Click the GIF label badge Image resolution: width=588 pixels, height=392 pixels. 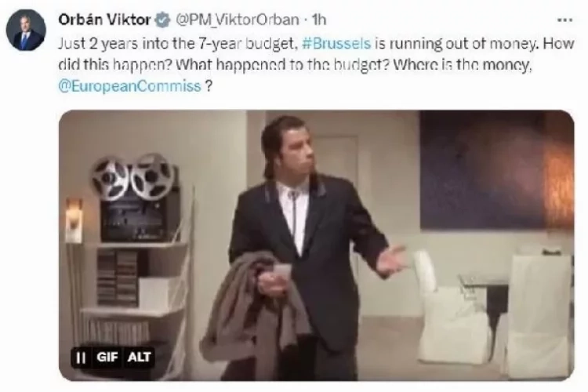tap(107, 357)
